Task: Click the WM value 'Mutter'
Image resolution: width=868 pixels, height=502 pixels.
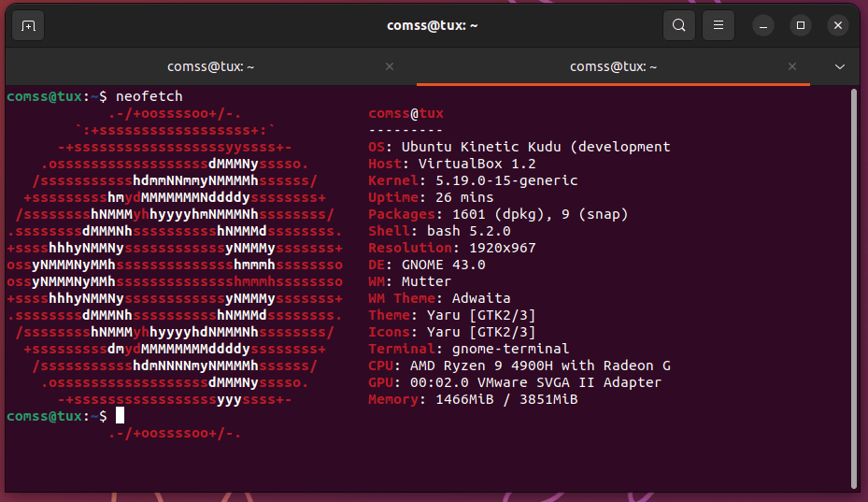Action: pos(426,281)
